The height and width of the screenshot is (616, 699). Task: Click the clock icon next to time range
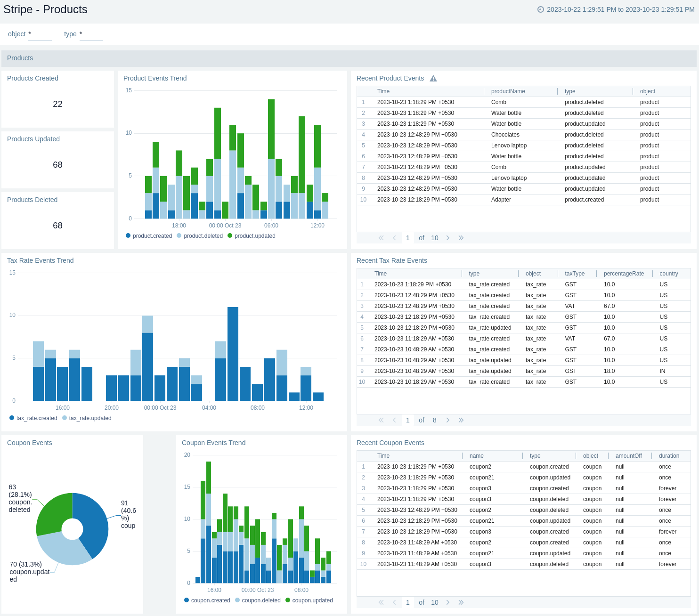coord(541,9)
